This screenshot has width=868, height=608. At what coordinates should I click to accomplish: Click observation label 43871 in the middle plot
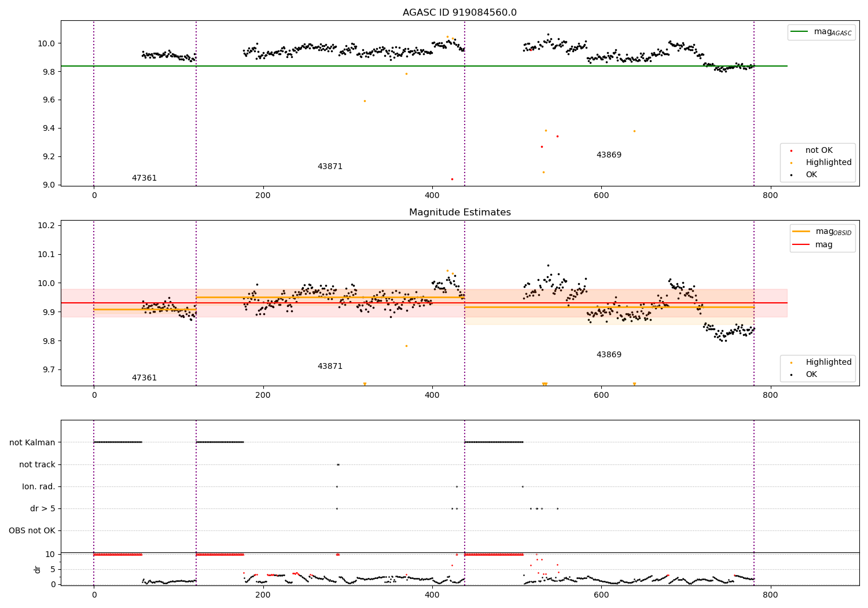click(x=330, y=367)
